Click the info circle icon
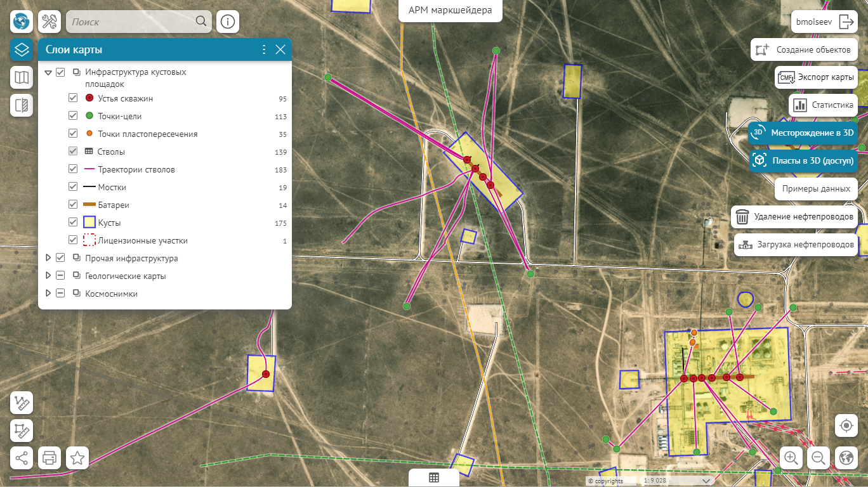868x487 pixels. pyautogui.click(x=228, y=22)
